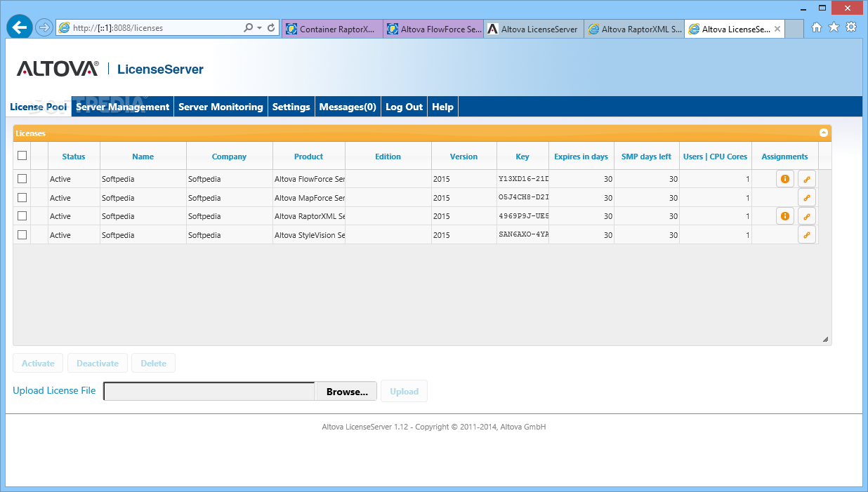Viewport: 868px width, 492px height.
Task: Open the browser Home icon
Action: coord(816,27)
